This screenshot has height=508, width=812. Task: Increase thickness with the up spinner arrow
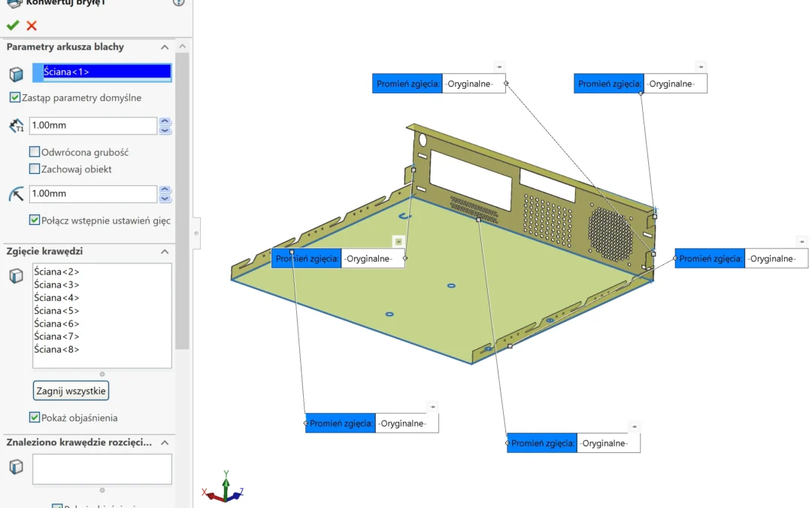click(x=165, y=121)
